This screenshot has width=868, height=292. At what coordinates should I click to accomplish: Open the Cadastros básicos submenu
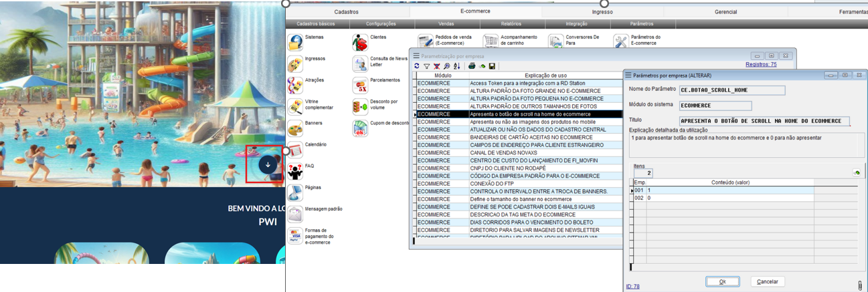click(315, 23)
